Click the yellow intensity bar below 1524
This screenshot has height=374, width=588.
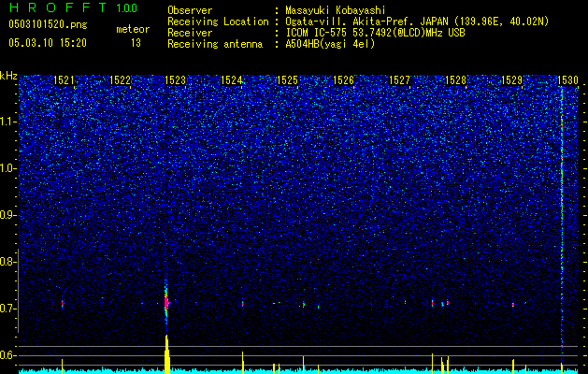click(x=243, y=363)
